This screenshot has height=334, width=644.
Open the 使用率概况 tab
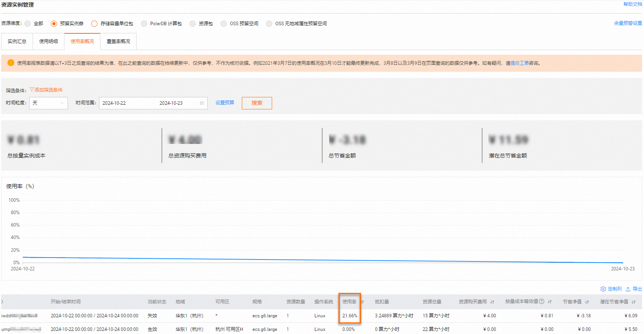[x=82, y=42]
